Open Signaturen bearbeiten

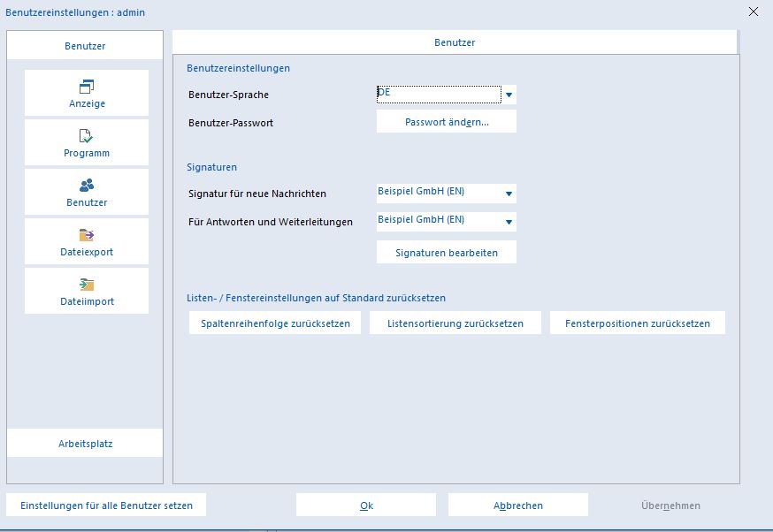(447, 252)
